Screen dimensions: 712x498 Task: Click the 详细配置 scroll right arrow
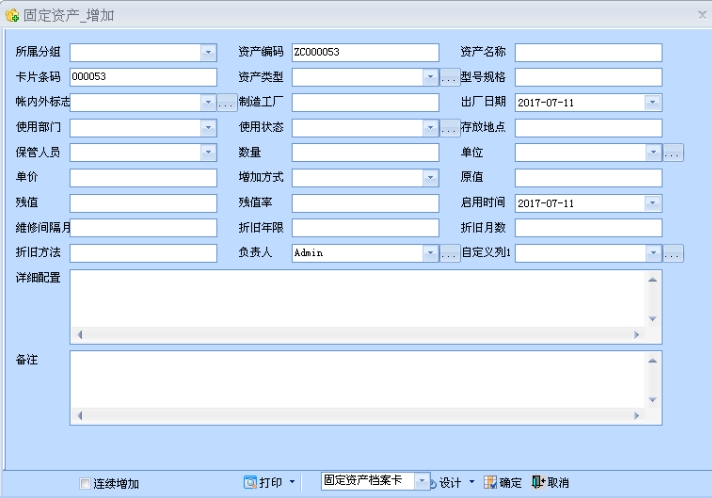(637, 335)
